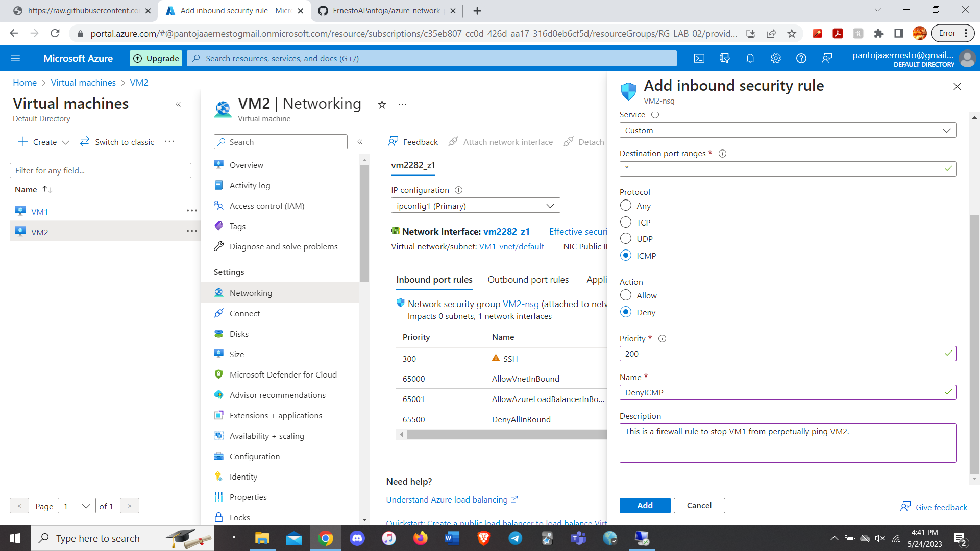Screen dimensions: 980x551
Task: Open Microsoft Defender for Cloud settings
Action: click(x=283, y=374)
